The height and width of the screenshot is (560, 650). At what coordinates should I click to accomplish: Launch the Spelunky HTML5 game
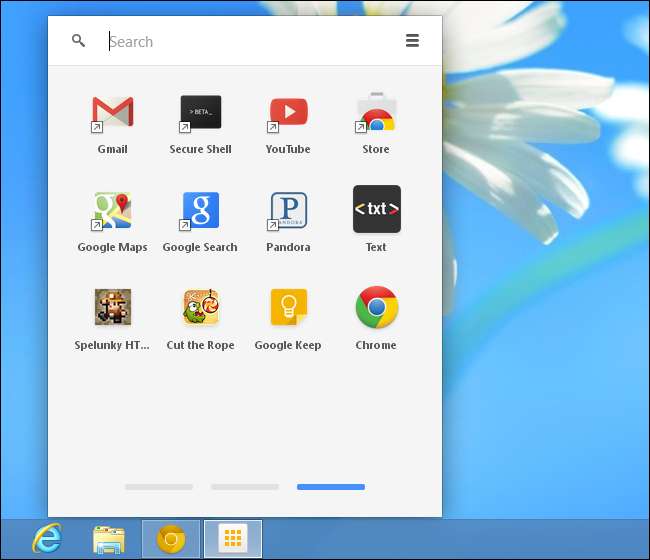[112, 308]
